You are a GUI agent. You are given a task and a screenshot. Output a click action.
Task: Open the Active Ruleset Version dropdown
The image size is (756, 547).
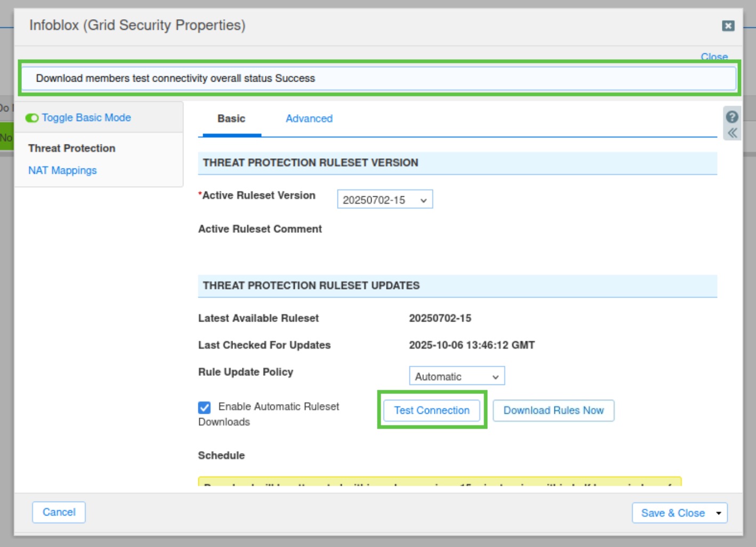click(x=384, y=200)
